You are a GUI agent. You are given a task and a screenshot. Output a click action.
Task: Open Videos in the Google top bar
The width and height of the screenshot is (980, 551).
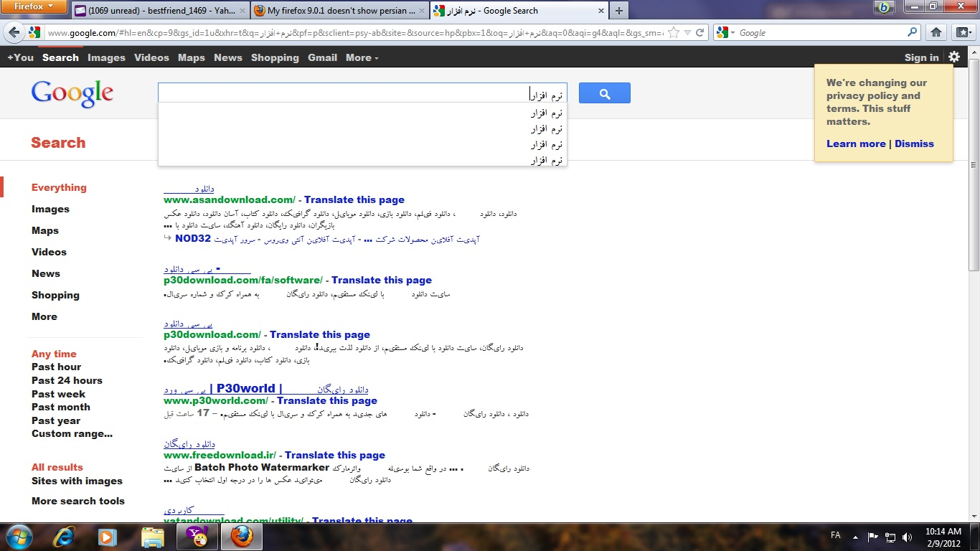[x=151, y=57]
